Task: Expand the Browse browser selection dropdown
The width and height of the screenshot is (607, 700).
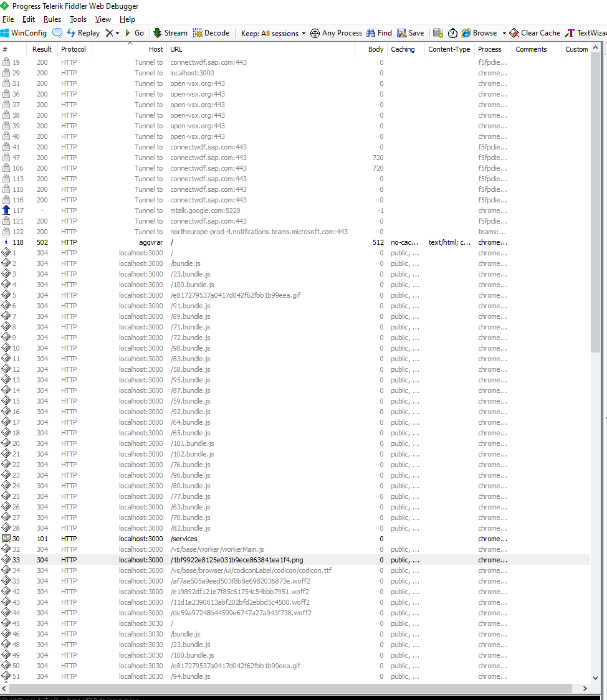Action: [503, 32]
